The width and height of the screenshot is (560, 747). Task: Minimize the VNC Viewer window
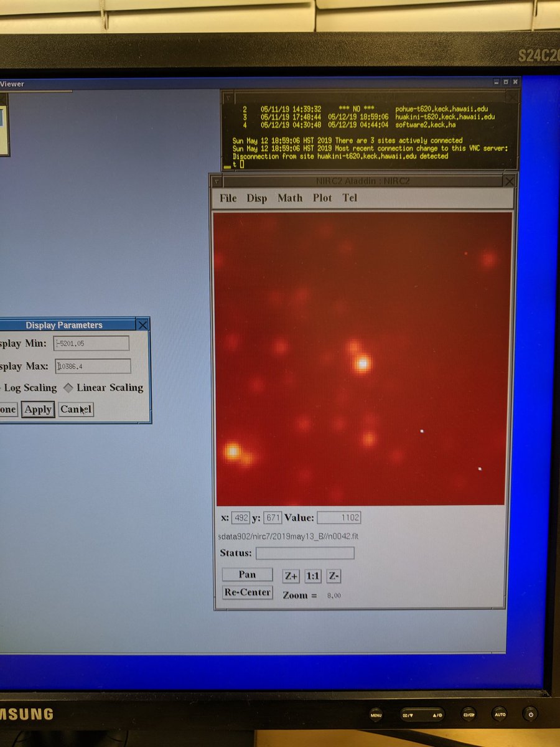pyautogui.click(x=497, y=82)
